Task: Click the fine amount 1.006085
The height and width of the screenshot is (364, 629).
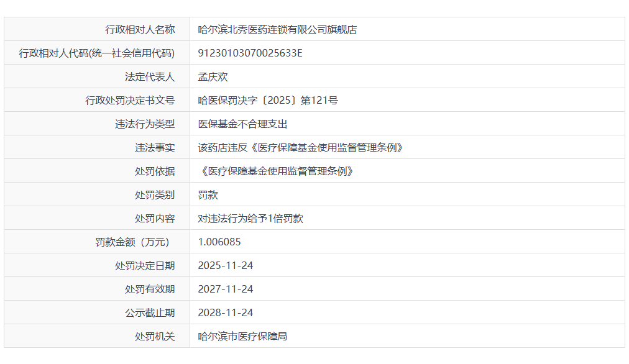Action: [x=219, y=242]
